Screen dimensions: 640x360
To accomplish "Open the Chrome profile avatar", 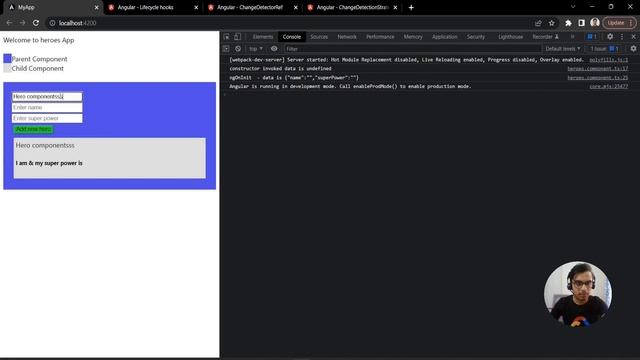I will click(x=595, y=23).
